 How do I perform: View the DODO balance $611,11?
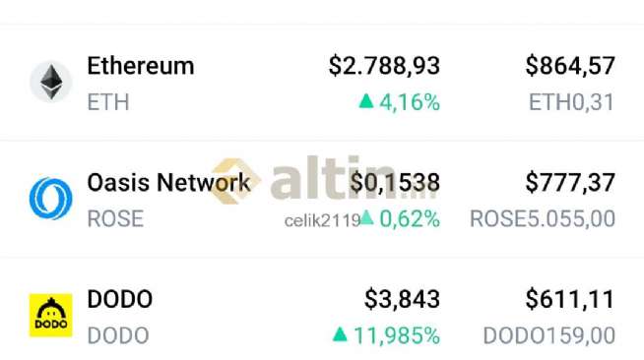[570, 299]
